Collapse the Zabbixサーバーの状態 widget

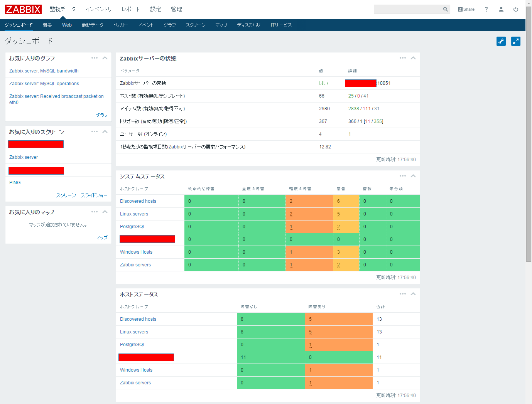click(413, 58)
